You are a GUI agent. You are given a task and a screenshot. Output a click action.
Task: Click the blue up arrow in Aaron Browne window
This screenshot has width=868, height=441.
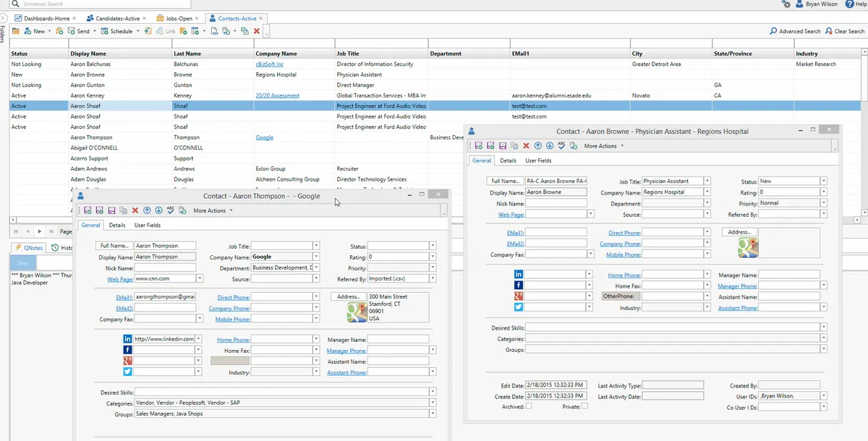[537, 146]
